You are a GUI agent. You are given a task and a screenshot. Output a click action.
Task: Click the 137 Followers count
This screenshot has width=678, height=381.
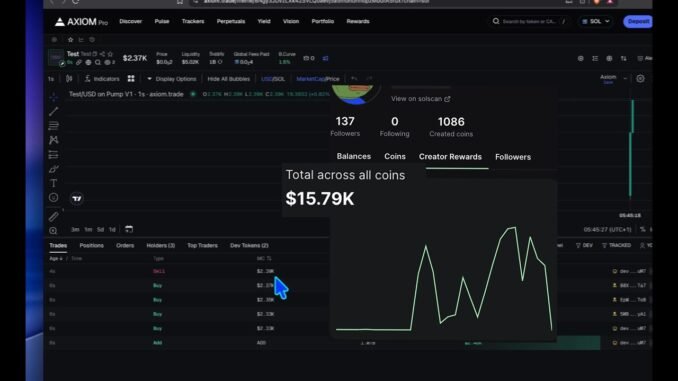pyautogui.click(x=345, y=126)
